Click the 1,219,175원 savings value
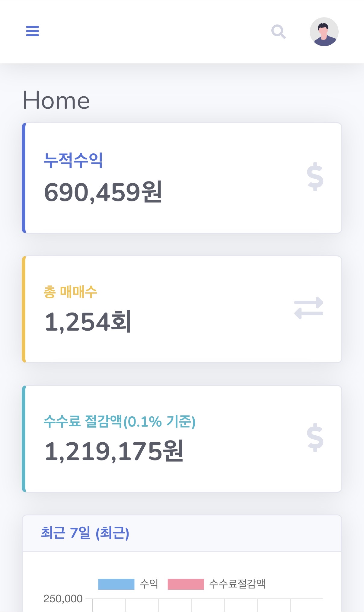The width and height of the screenshot is (364, 612). (x=114, y=451)
